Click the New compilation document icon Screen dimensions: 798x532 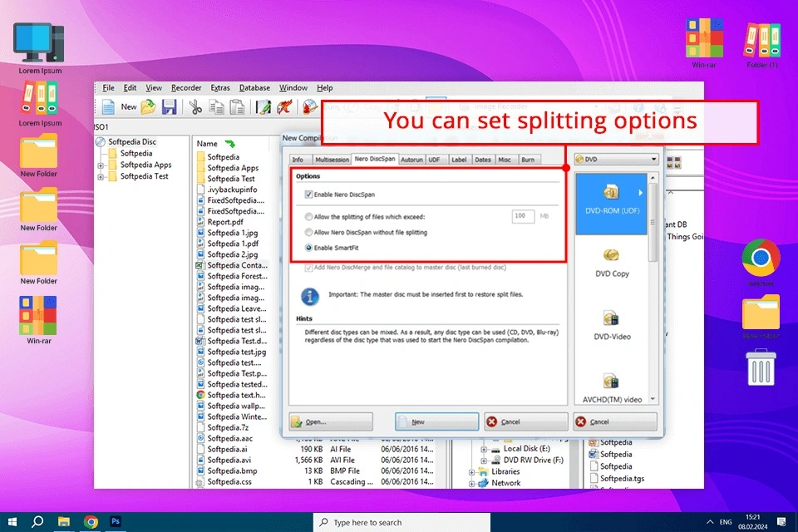pos(106,106)
